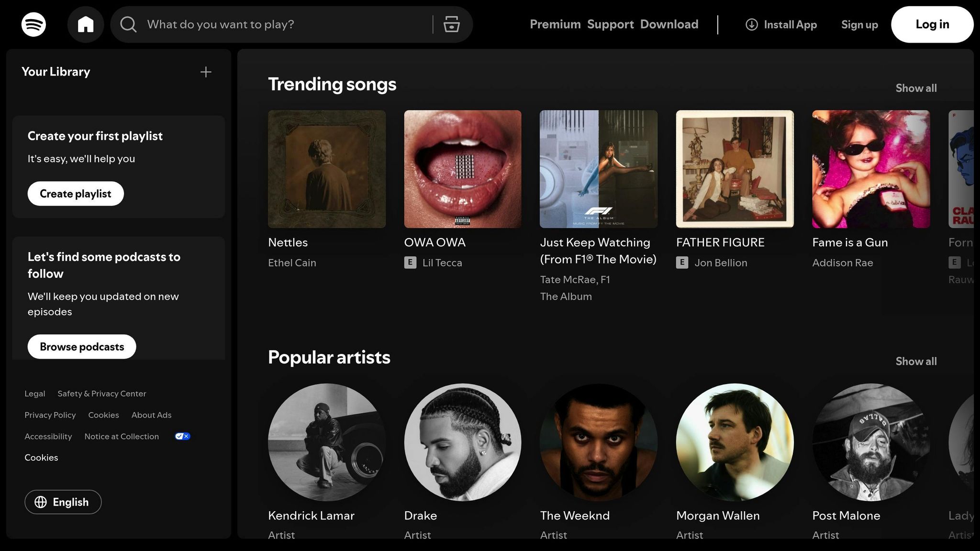Open the Nettles album cover
This screenshot has height=551, width=980.
pyautogui.click(x=327, y=169)
